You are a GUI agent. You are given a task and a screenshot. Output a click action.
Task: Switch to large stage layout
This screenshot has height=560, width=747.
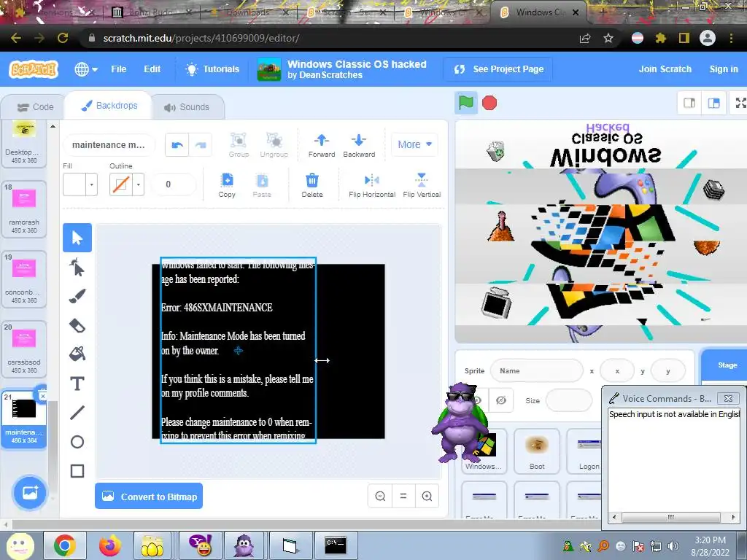click(713, 103)
